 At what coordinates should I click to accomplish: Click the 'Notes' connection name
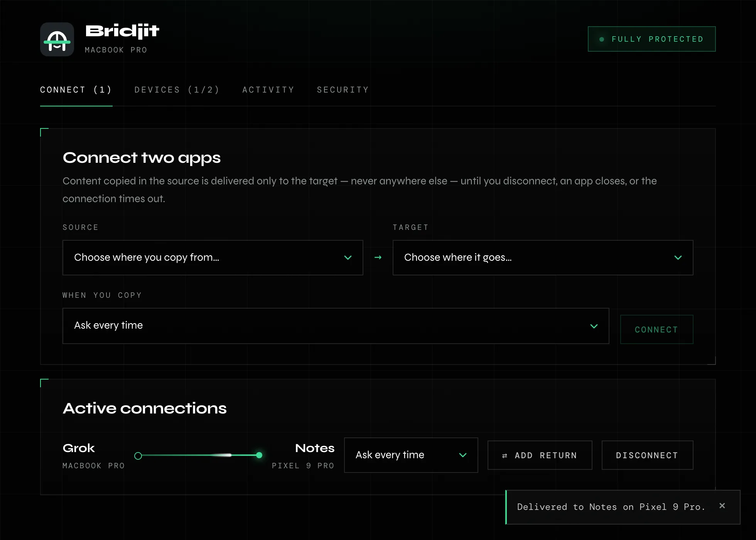click(315, 448)
